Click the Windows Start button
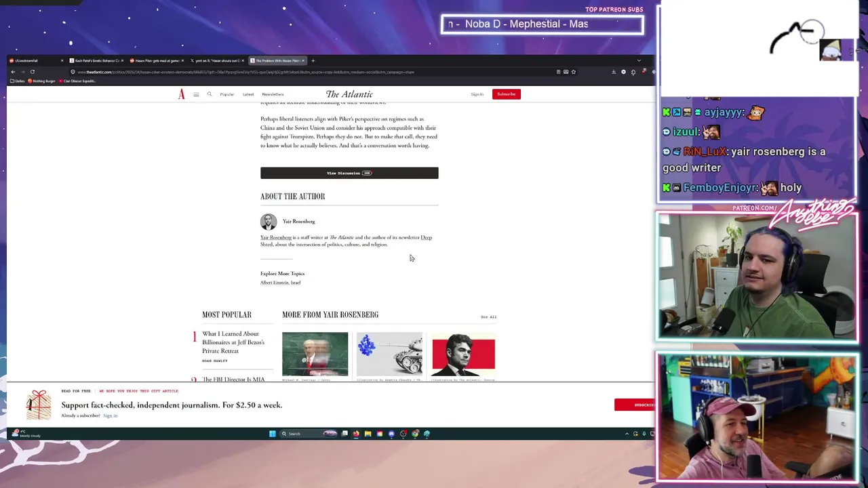 (273, 434)
